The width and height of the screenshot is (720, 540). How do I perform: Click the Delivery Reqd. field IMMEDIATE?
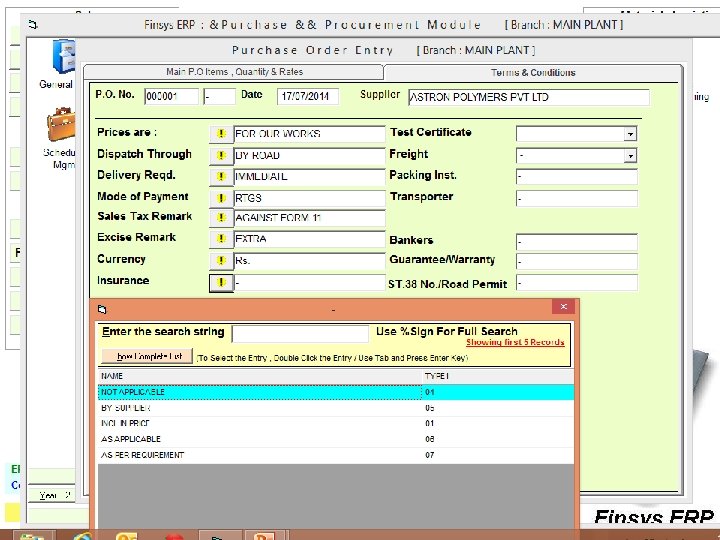coord(309,176)
